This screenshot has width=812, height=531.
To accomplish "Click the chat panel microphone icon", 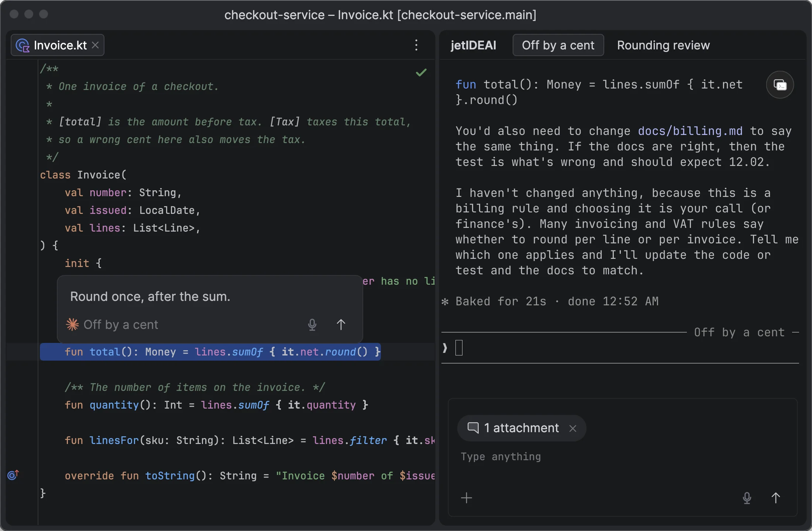I will pyautogui.click(x=747, y=498).
